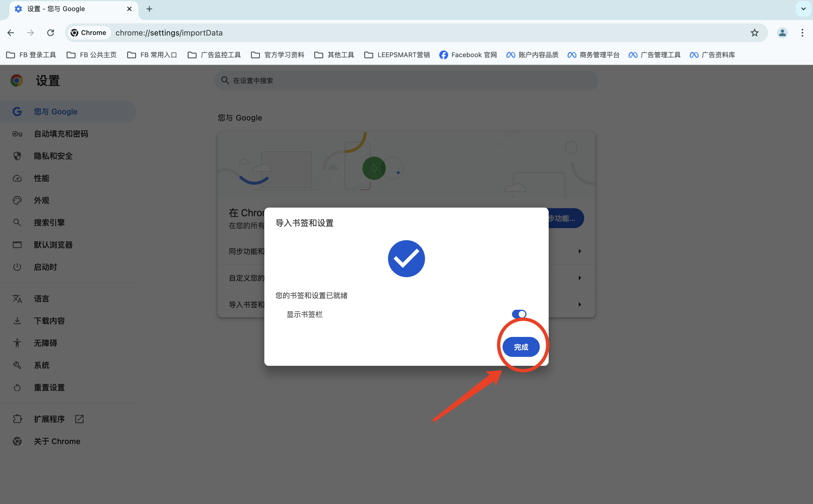Open the FB 常用入口 bookmark folder
Image resolution: width=813 pixels, height=504 pixels.
[152, 55]
